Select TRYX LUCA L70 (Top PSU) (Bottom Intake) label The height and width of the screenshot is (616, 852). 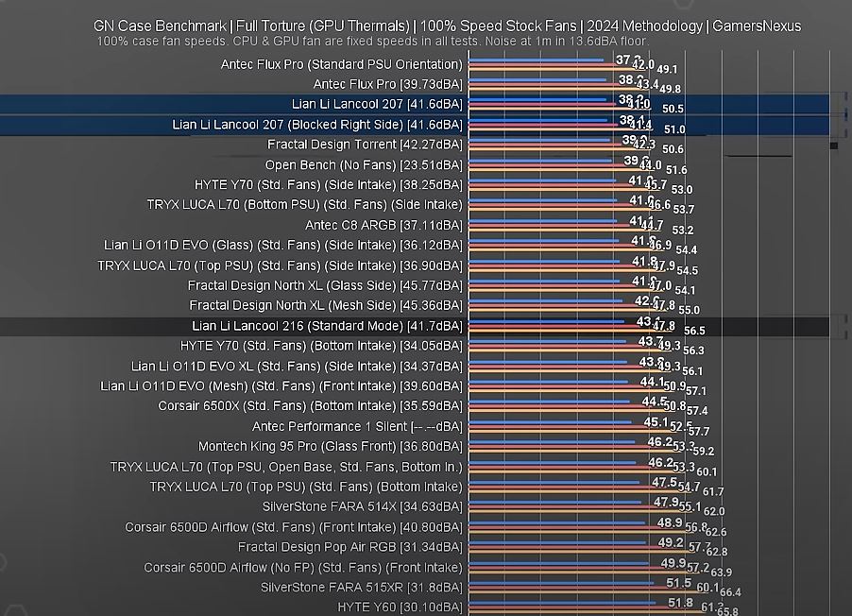306,487
